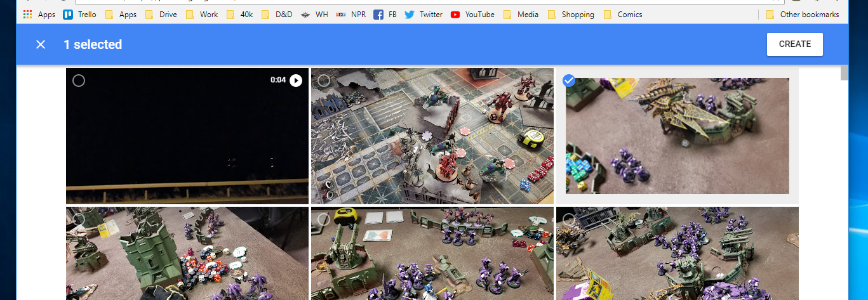The image size is (868, 300).
Task: Open the Trello bookmark
Action: pyautogui.click(x=80, y=15)
